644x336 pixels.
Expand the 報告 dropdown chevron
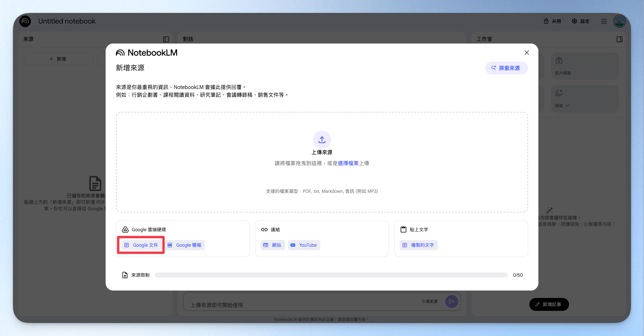pos(568,105)
